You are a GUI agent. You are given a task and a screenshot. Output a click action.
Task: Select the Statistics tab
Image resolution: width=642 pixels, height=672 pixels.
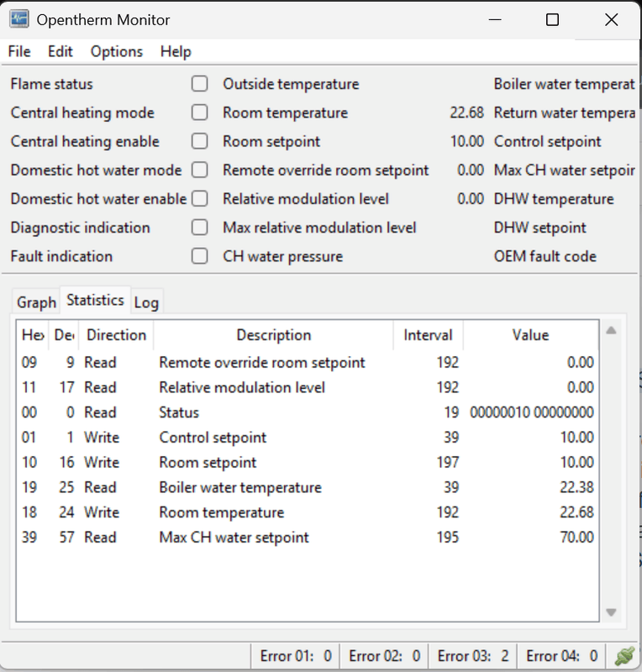[95, 300]
